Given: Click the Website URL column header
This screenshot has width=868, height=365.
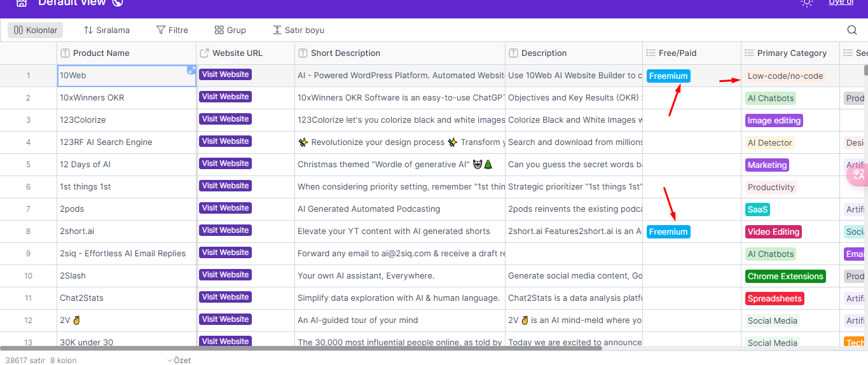Looking at the screenshot, I should (245, 53).
